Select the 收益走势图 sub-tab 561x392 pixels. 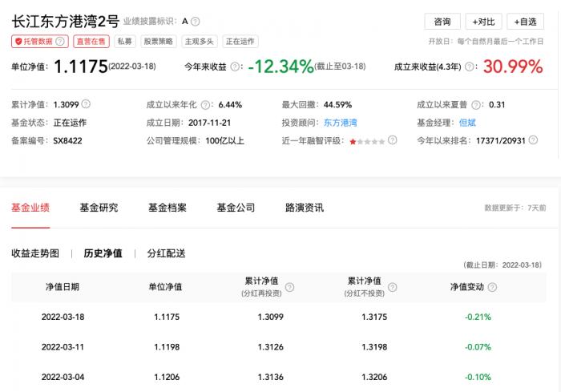(35, 253)
